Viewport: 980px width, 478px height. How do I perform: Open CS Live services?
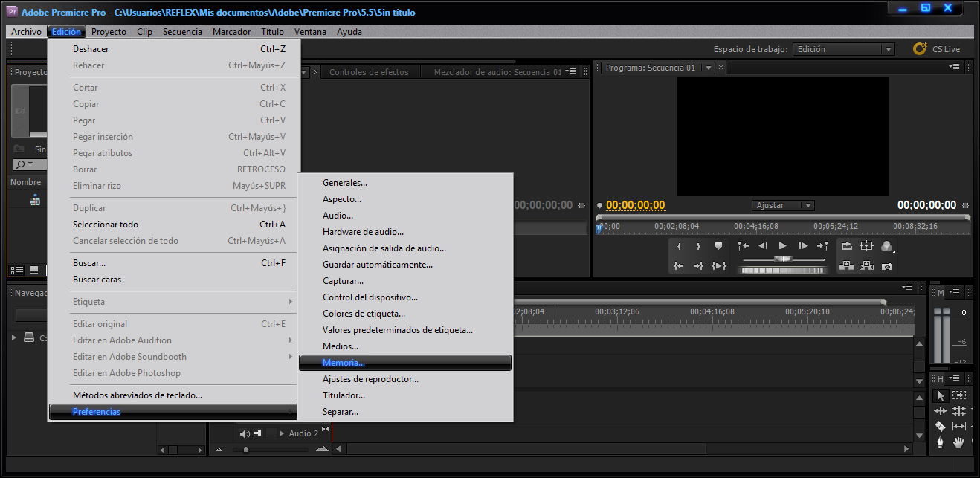(938, 49)
